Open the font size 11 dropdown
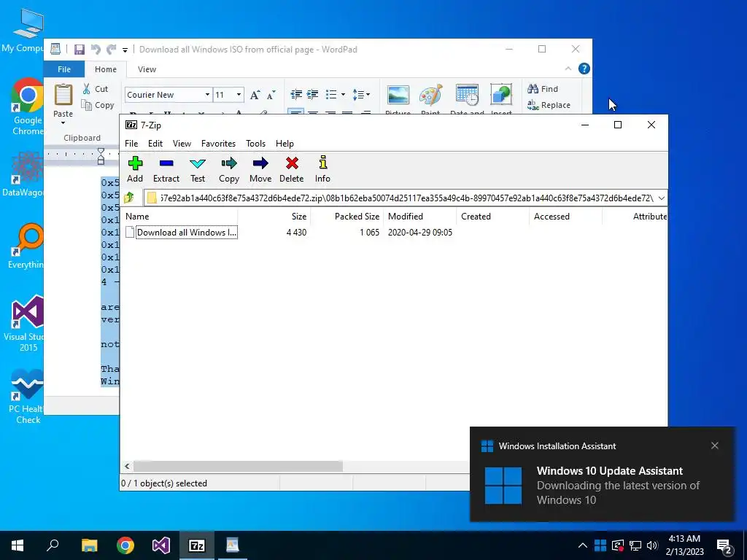The height and width of the screenshot is (560, 747). (x=239, y=94)
